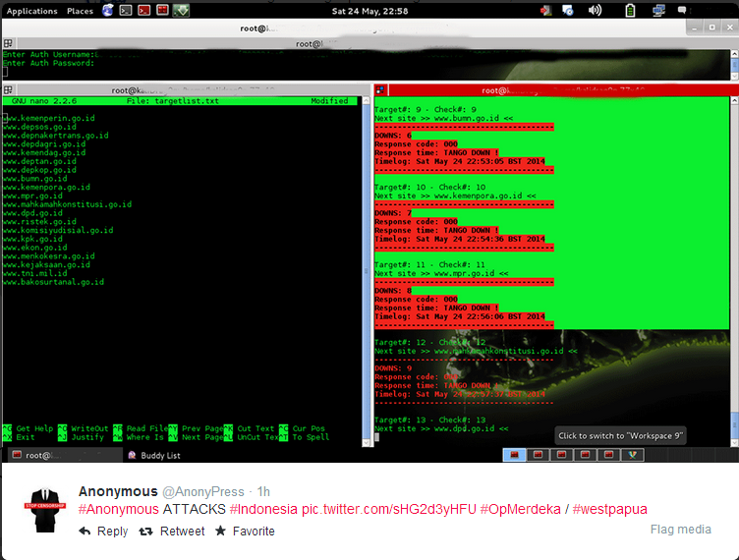This screenshot has height=560, width=739.
Task: Open the #OpMerdeka hashtag link
Action: 520,509
